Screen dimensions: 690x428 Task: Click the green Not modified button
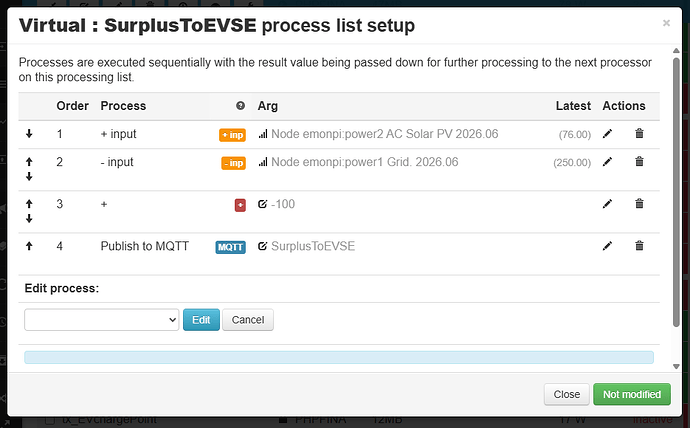[632, 394]
